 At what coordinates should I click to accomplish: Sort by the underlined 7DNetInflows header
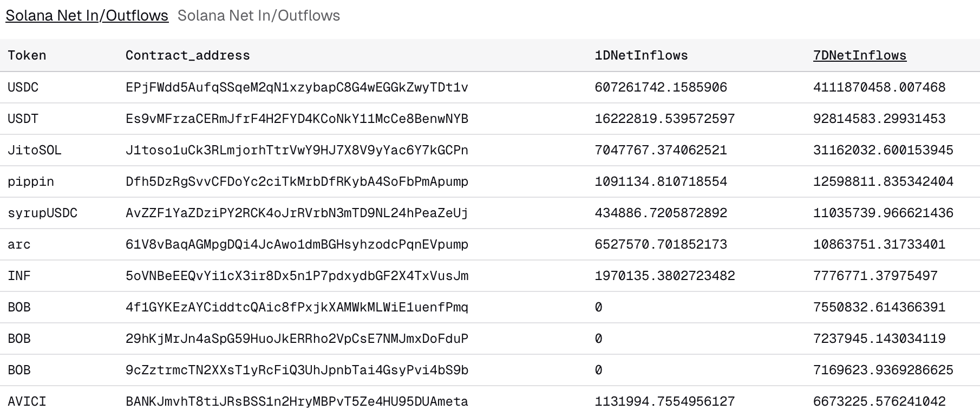click(x=860, y=55)
